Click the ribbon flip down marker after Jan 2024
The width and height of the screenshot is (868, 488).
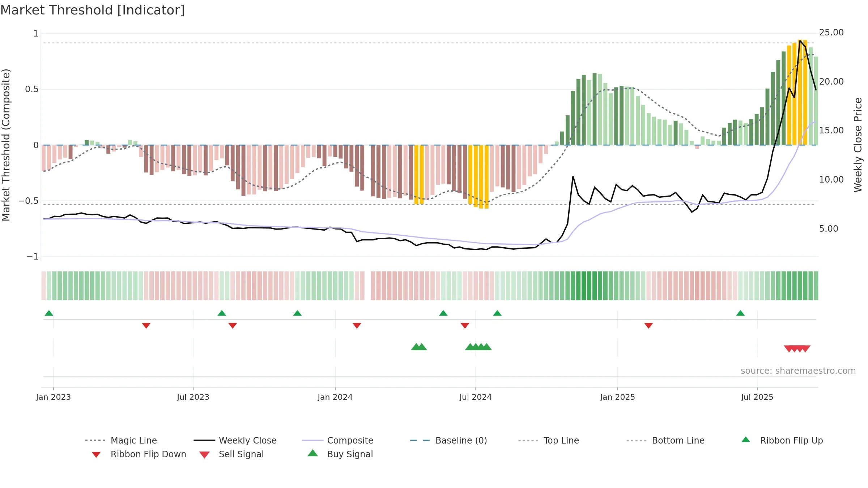357,326
